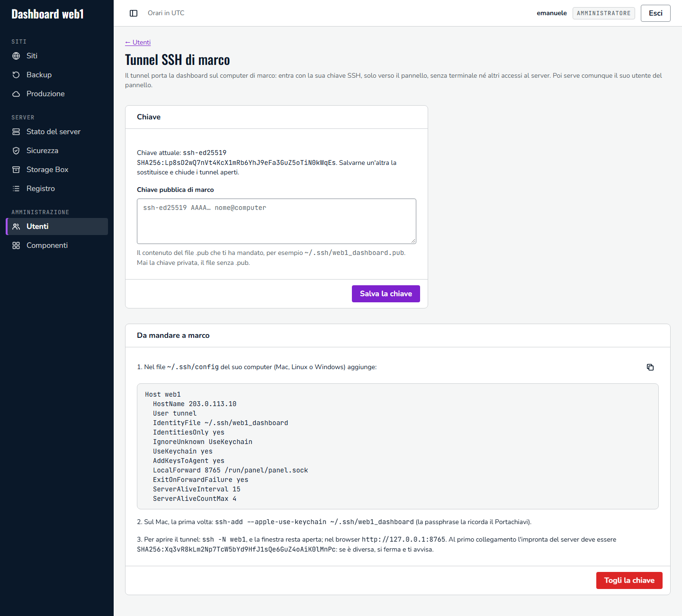The image size is (682, 616).
Task: Click the Tunnel SSH di marco heading
Action: coord(178,60)
